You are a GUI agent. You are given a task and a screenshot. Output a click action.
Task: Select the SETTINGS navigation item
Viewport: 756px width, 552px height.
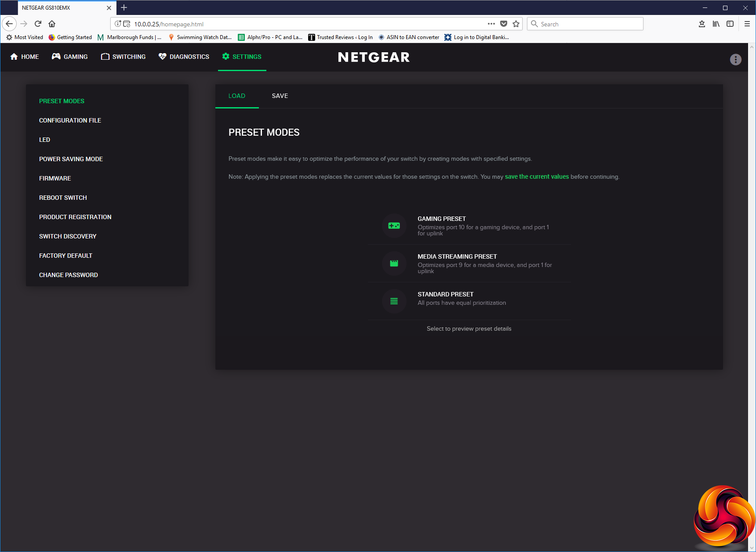click(x=242, y=57)
